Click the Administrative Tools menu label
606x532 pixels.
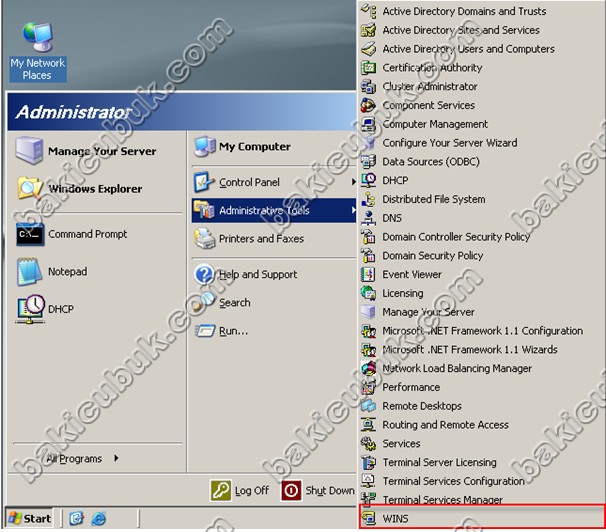click(264, 211)
